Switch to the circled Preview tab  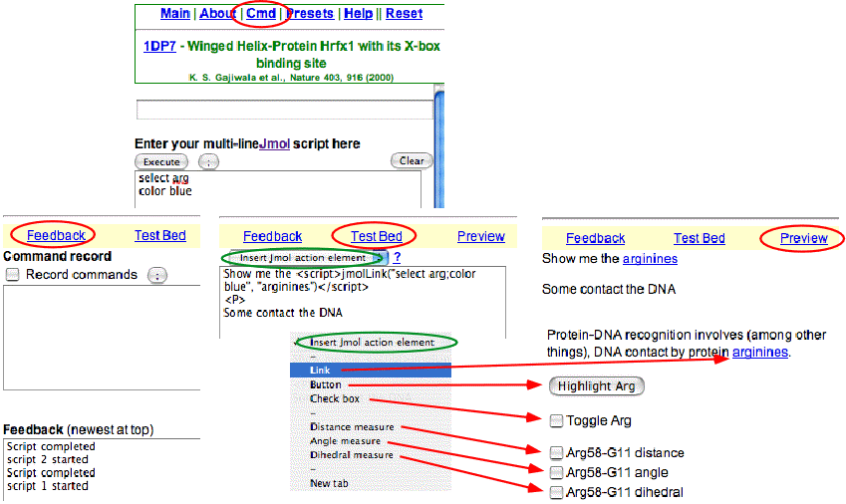803,238
